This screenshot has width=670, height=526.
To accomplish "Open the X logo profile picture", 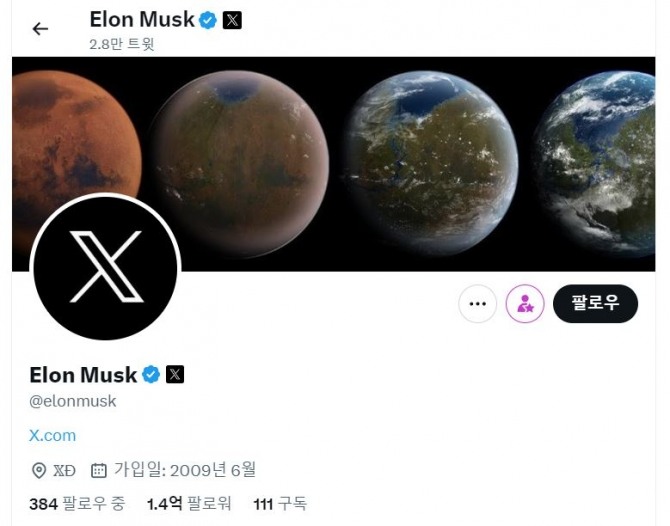I will pos(105,267).
